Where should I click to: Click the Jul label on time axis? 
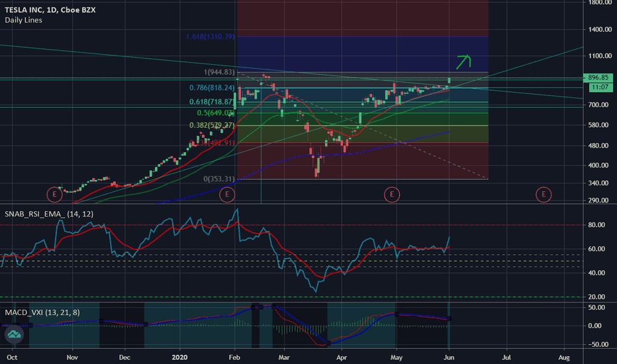pos(506,357)
